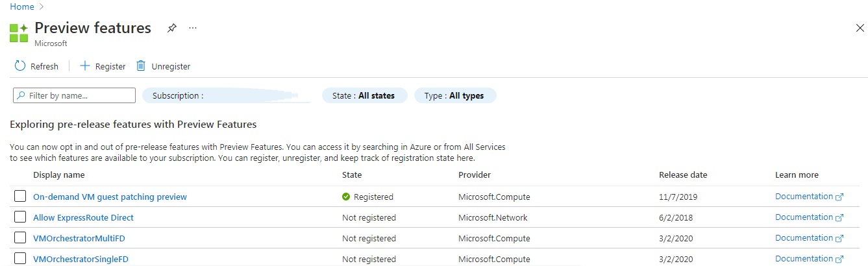
Task: Open Documentation link for On-demand VM guest patching
Action: (809, 197)
